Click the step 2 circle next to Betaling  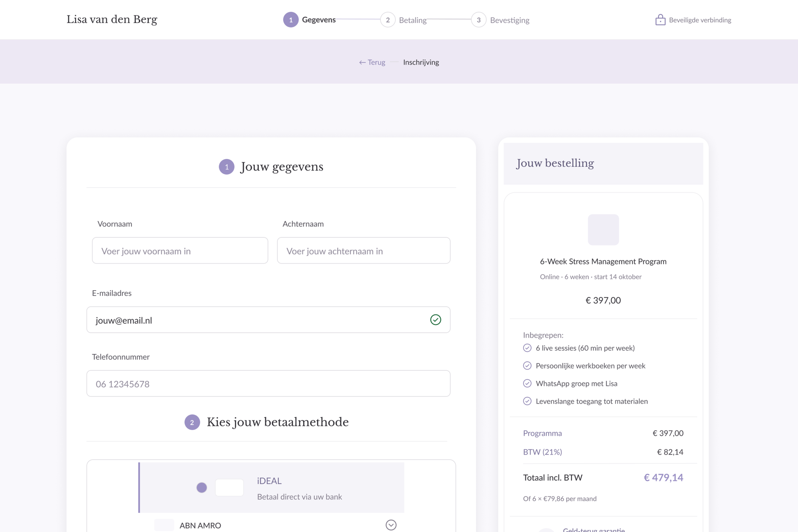[x=388, y=20]
